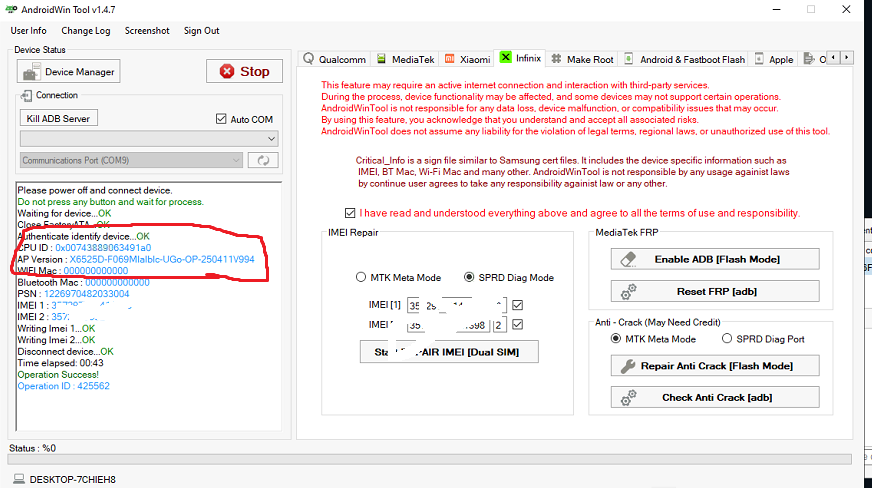Switch to the Qualcomm tab

335,59
